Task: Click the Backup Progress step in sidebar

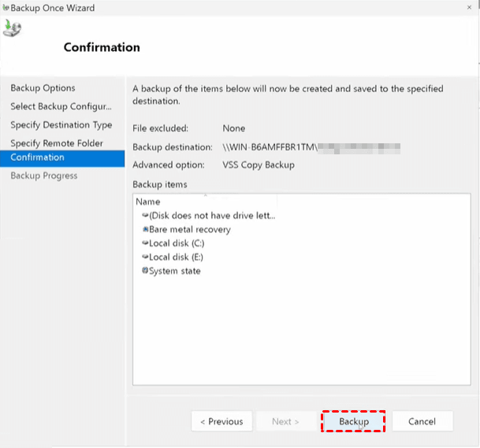Action: coord(43,176)
